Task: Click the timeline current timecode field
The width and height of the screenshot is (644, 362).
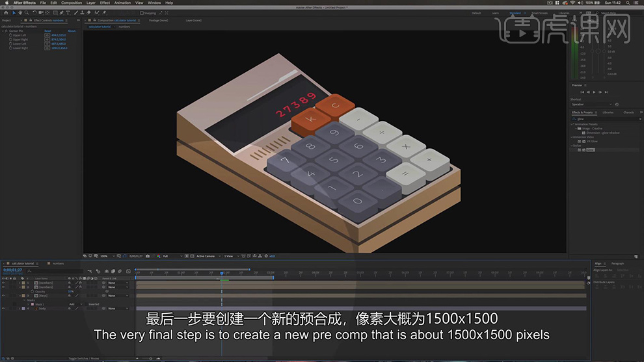Action: [13, 270]
